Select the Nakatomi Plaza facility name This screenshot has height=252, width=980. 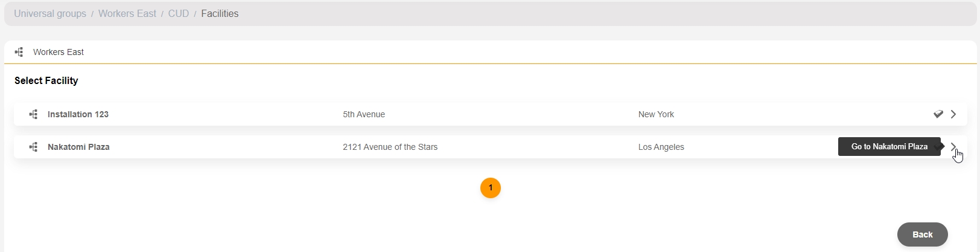tap(78, 147)
